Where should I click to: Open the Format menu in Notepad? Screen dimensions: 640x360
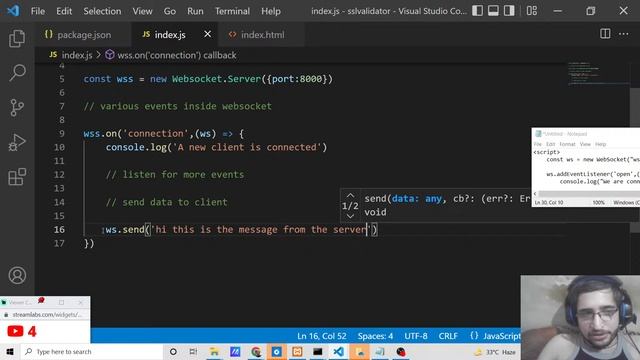(567, 144)
